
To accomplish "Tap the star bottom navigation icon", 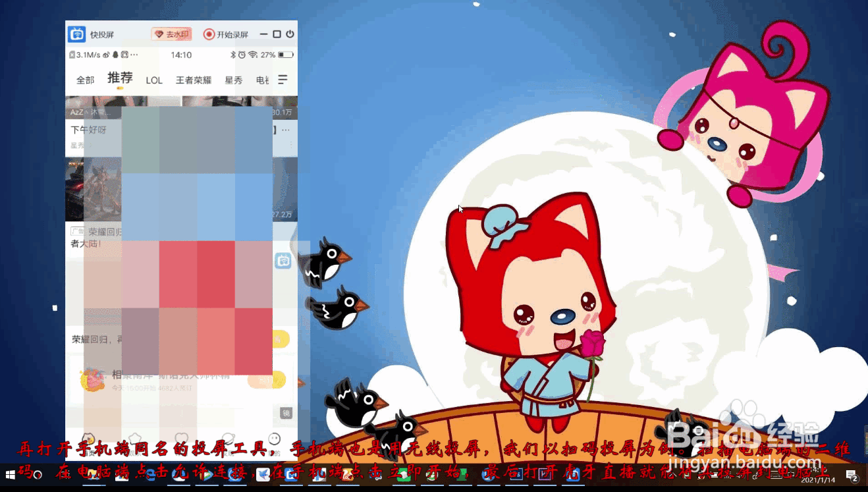I will (135, 439).
